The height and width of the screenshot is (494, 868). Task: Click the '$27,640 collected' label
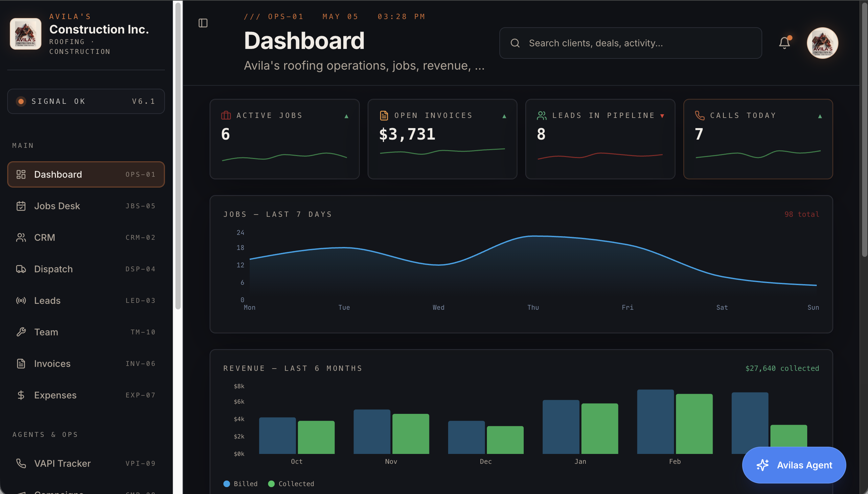782,369
